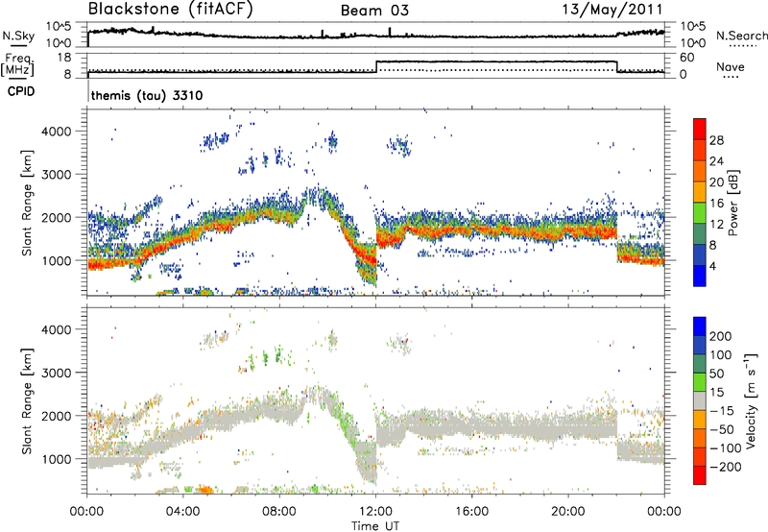Click the '18' frequency axis value

pos(64,58)
